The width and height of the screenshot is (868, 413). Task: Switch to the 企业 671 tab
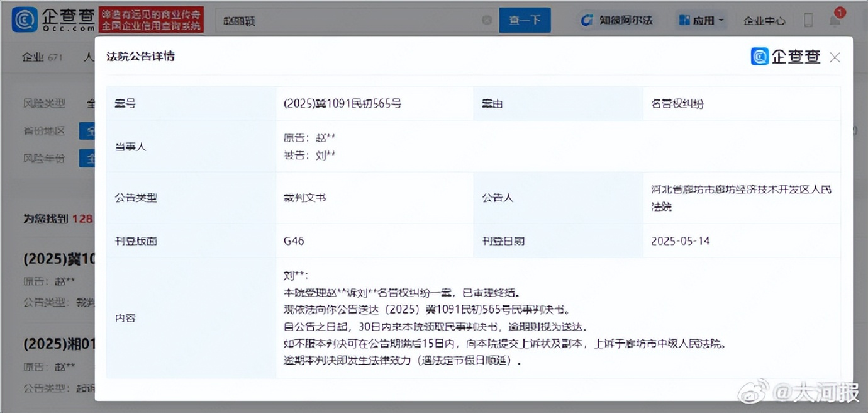point(42,57)
